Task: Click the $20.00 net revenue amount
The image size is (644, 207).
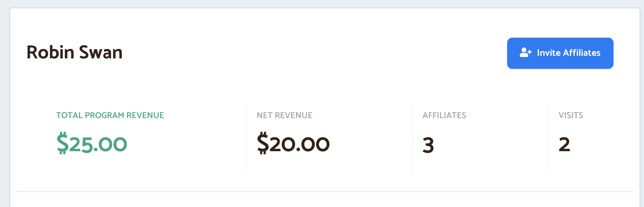Action: [293, 144]
